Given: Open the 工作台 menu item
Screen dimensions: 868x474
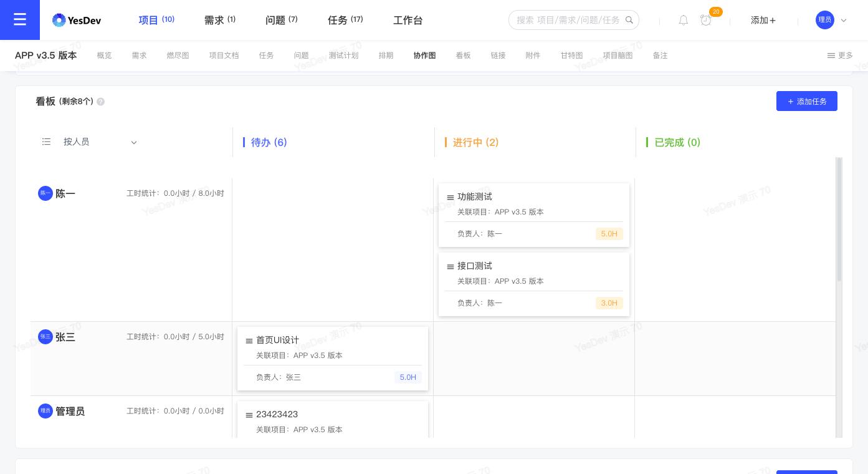Looking at the screenshot, I should (x=408, y=20).
